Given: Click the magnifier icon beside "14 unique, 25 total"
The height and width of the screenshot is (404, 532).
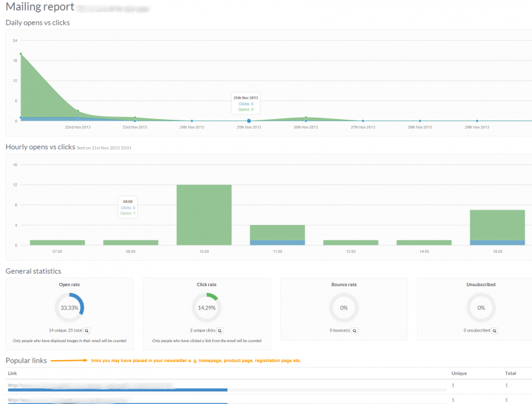Looking at the screenshot, I should [x=87, y=330].
